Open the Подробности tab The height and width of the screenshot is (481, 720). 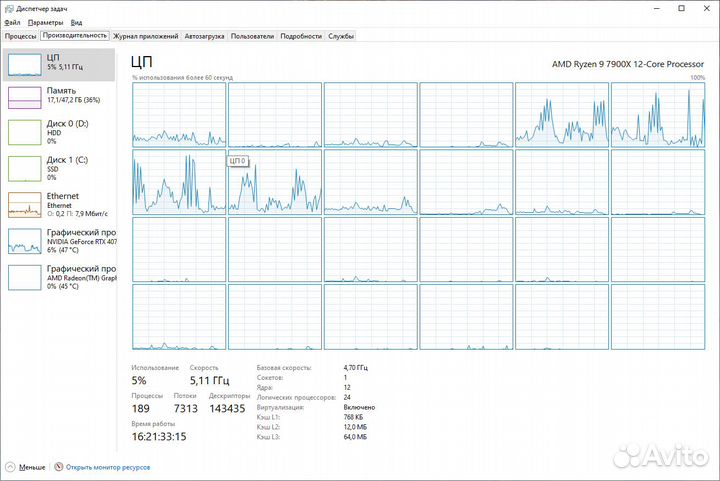[x=301, y=36]
